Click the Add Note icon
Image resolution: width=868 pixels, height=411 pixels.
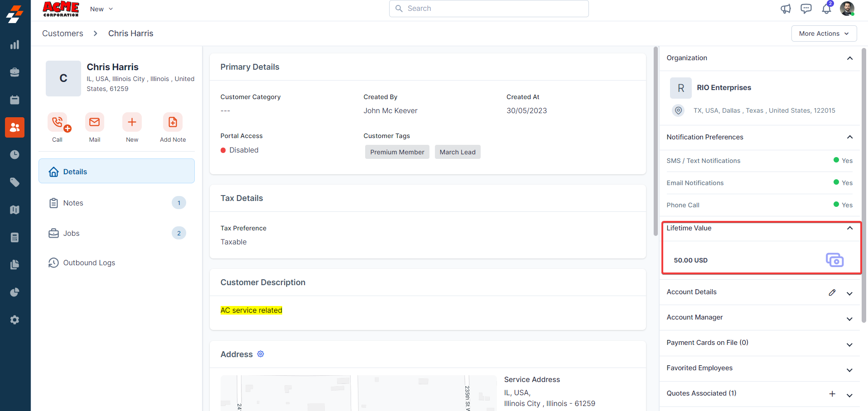173,122
